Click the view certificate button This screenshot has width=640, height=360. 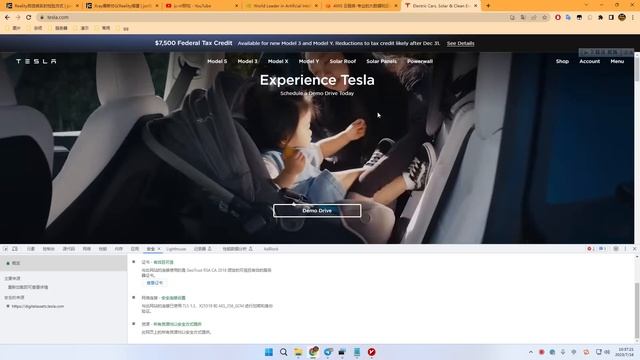[155, 283]
